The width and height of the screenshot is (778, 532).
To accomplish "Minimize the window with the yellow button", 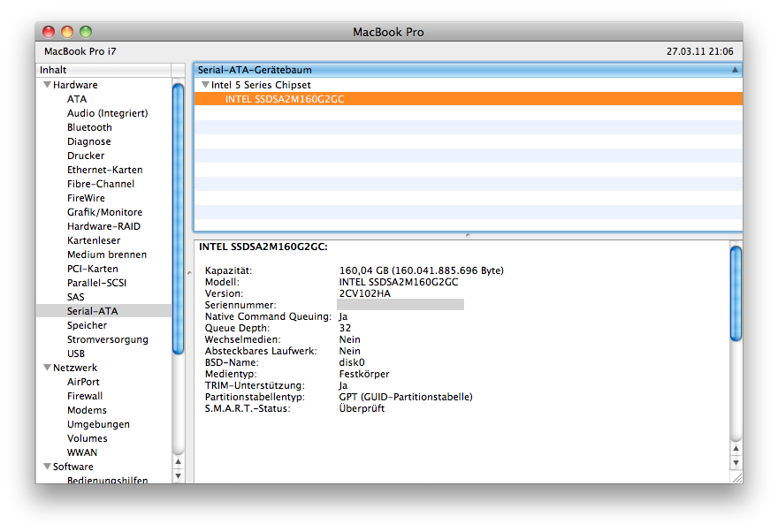I will coord(67,32).
